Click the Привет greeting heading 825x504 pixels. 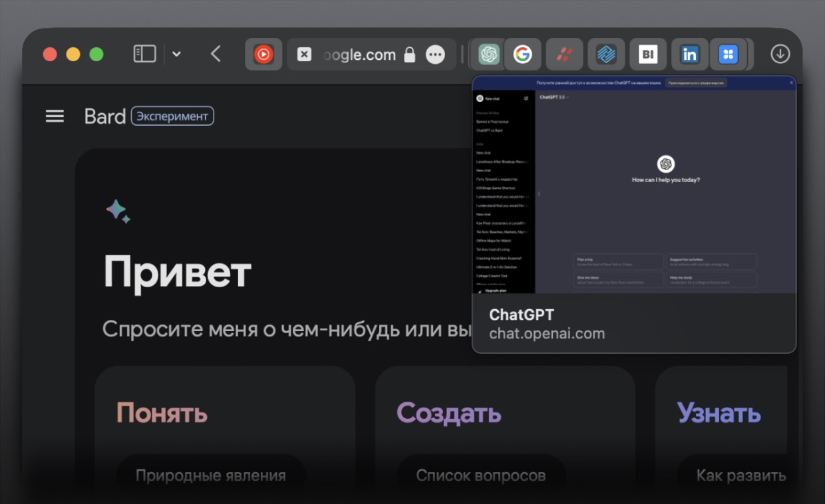(178, 272)
